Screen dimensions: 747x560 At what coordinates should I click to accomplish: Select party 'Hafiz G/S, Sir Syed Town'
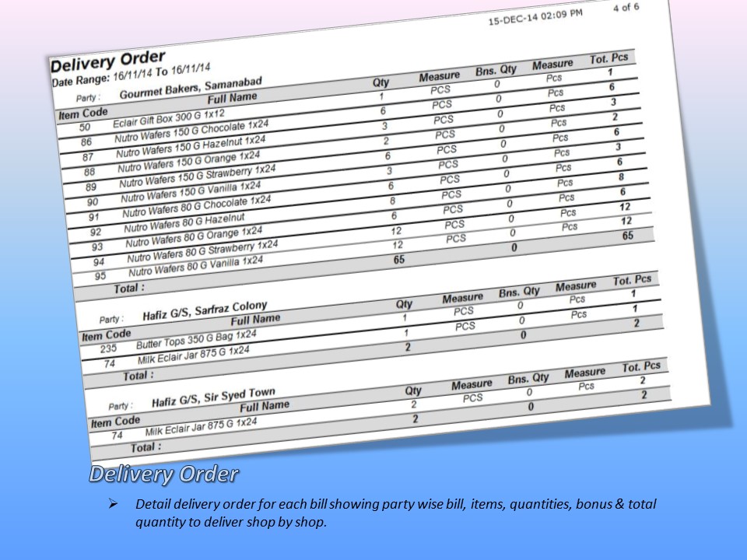pyautogui.click(x=213, y=397)
